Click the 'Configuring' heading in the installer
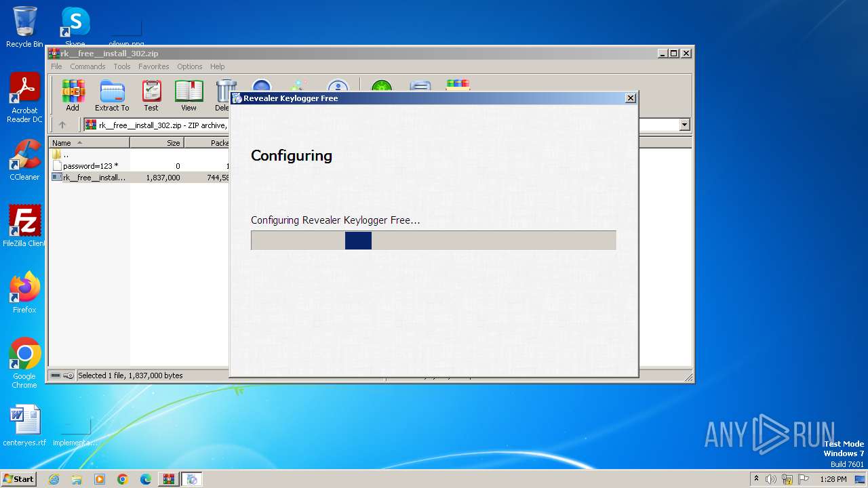This screenshot has height=488, width=868. pyautogui.click(x=292, y=156)
